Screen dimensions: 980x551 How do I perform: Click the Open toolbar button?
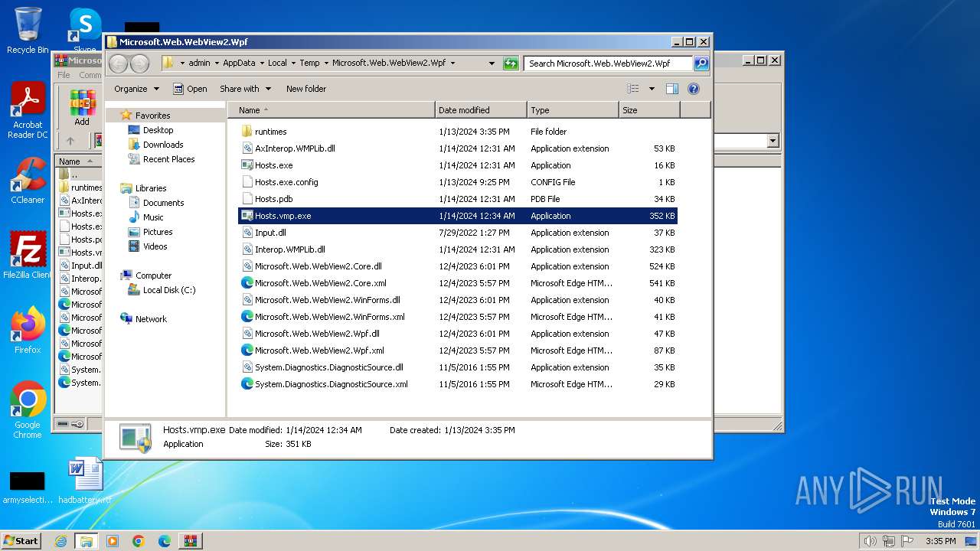[x=190, y=89]
